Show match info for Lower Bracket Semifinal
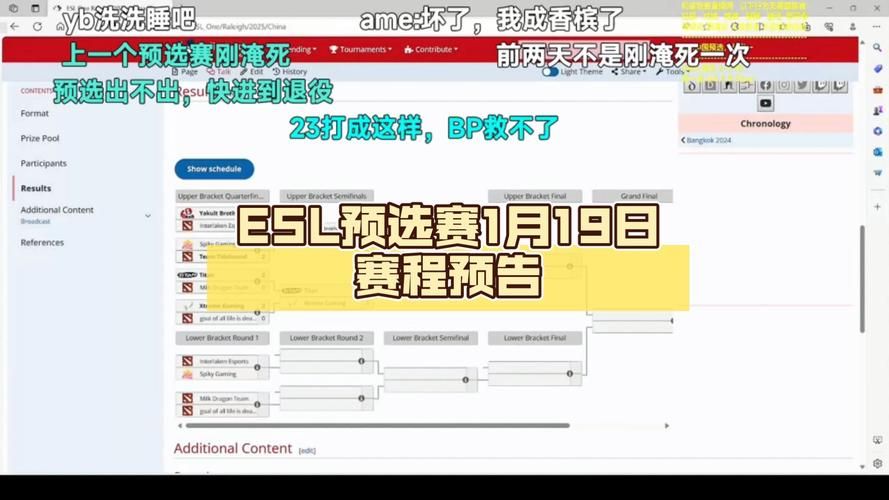Viewport: 889px width, 500px height. (x=465, y=380)
